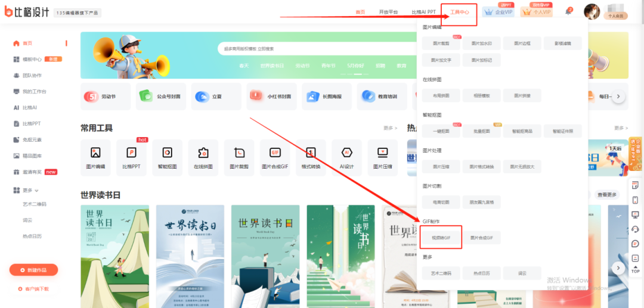Open the AI设计 hexagon icon
Screen dimensions: 644x308
click(346, 153)
